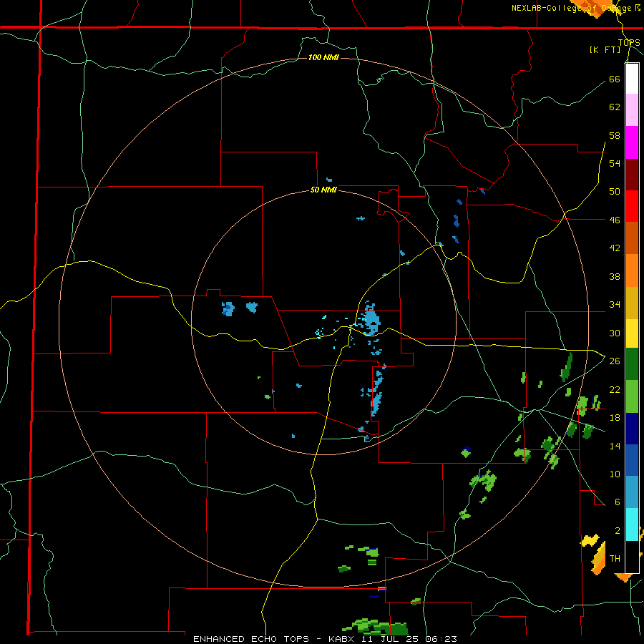Click the bright red legend swatch

632,206
